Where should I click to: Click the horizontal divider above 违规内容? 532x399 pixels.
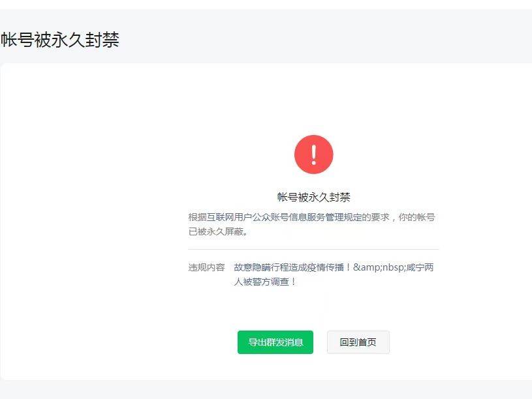(x=313, y=250)
